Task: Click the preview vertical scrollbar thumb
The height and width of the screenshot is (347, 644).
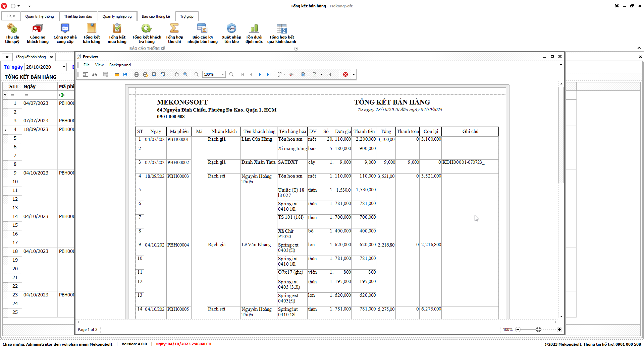Action: pyautogui.click(x=561, y=134)
